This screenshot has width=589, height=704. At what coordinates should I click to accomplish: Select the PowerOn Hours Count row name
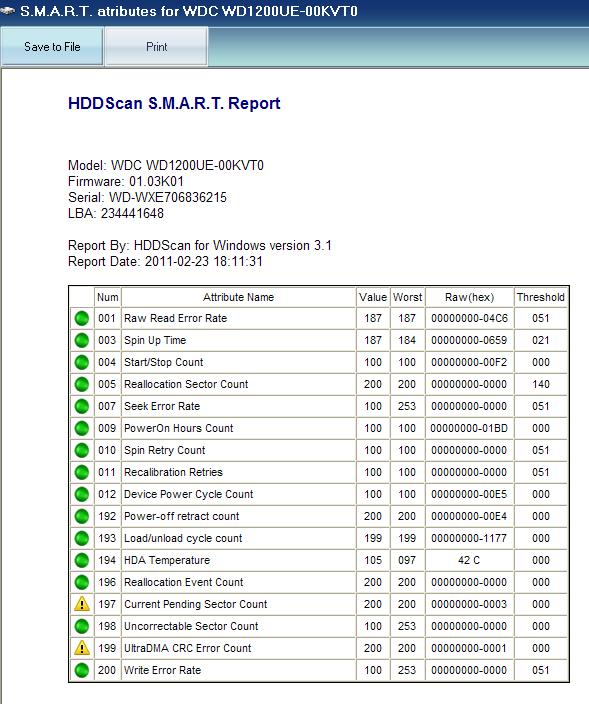click(179, 428)
